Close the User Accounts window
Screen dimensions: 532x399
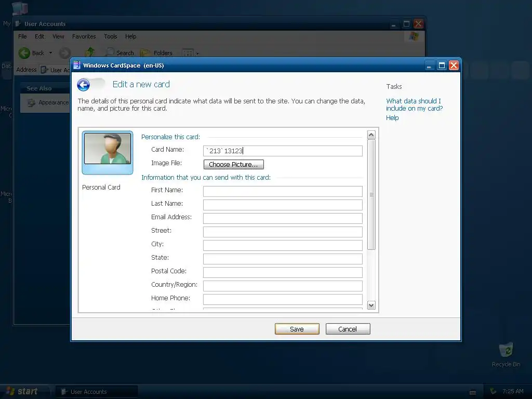coord(419,24)
